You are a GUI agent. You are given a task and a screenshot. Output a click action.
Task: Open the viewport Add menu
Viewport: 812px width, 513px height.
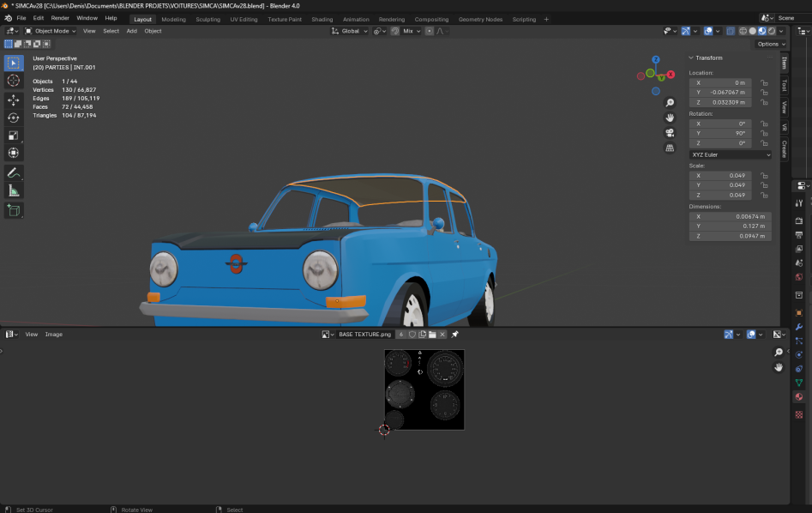pyautogui.click(x=132, y=31)
